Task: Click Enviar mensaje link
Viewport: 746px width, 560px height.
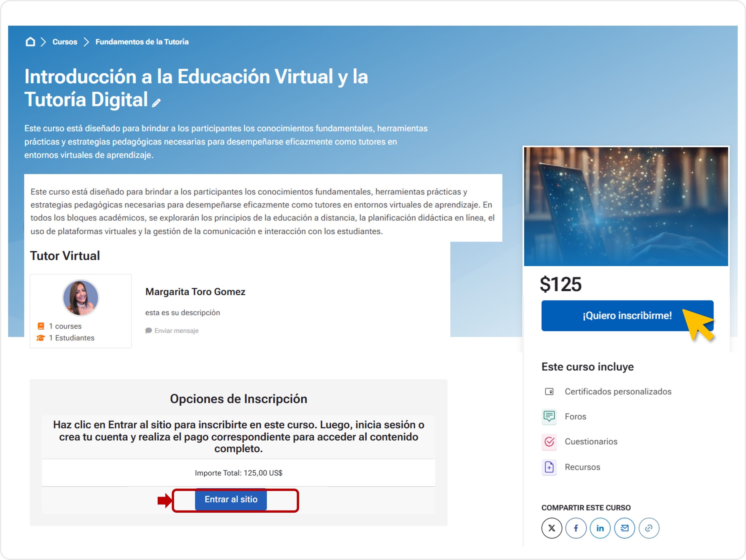Action: pos(176,331)
